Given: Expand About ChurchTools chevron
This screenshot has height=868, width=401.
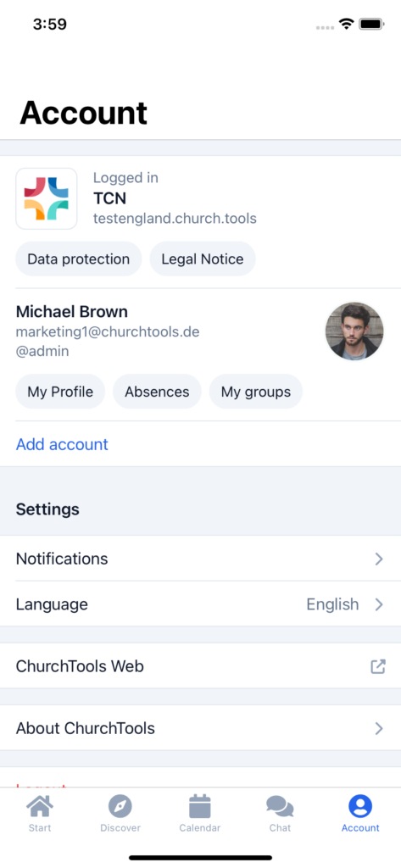Looking at the screenshot, I should [x=379, y=728].
